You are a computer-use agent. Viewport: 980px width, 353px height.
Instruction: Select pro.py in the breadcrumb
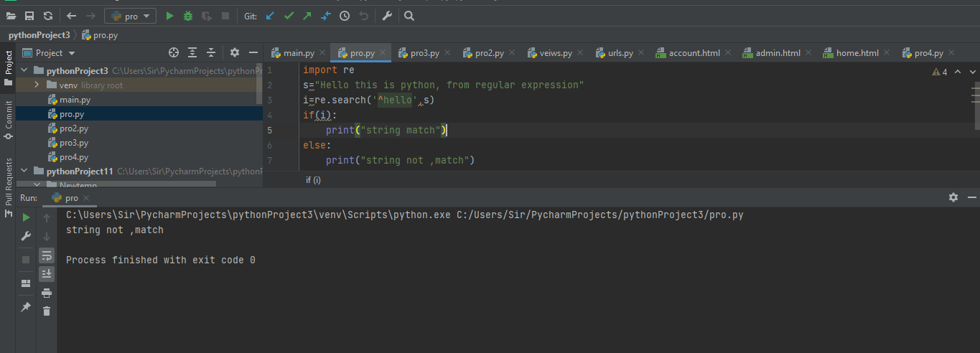[100, 34]
